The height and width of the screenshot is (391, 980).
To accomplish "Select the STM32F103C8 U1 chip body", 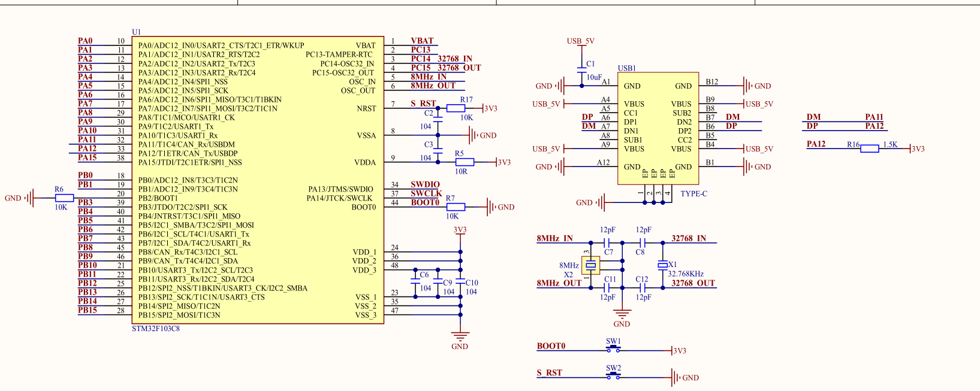I will click(258, 180).
